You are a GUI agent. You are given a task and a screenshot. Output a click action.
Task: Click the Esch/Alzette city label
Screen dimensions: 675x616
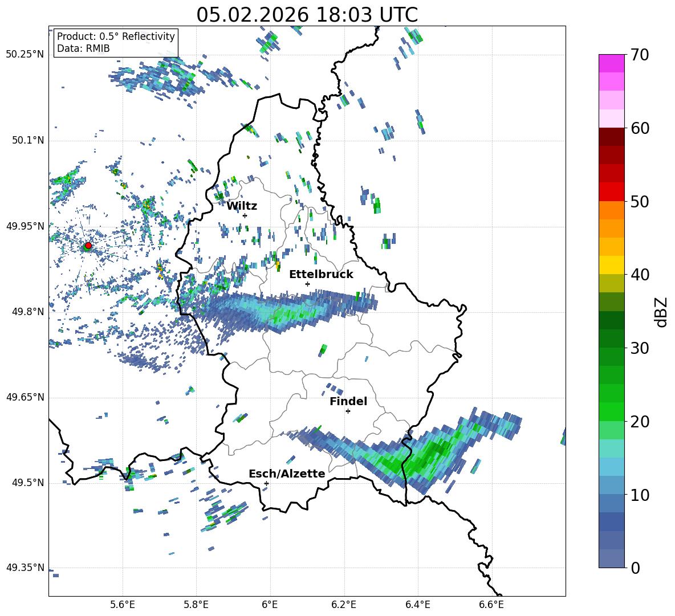click(x=287, y=474)
